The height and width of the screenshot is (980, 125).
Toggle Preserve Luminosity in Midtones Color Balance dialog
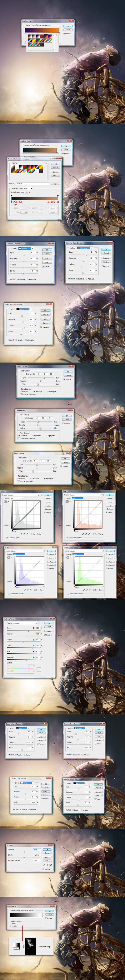pos(21,394)
